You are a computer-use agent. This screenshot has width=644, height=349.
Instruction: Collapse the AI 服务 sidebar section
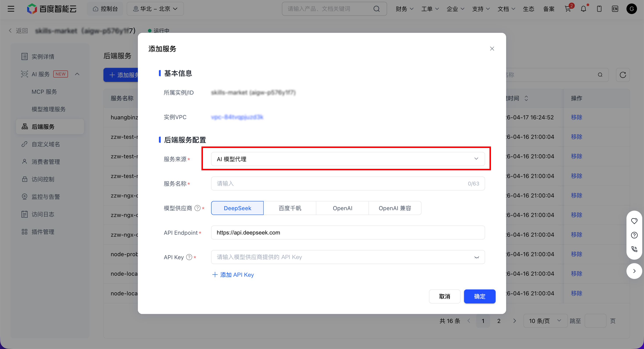(x=77, y=74)
